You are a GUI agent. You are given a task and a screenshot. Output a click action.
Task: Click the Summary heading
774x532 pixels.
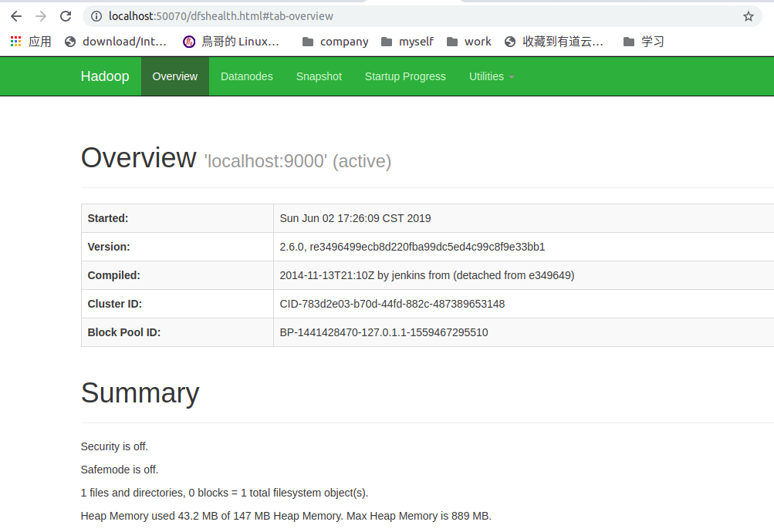coord(140,393)
